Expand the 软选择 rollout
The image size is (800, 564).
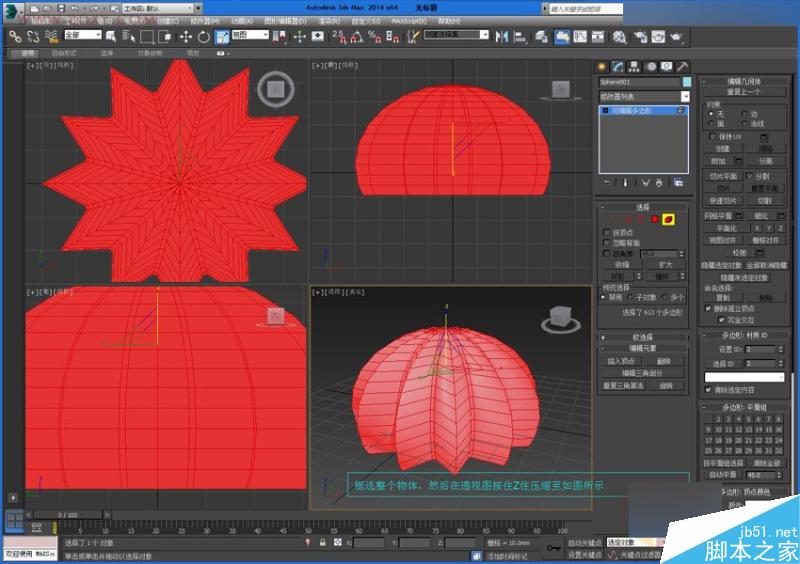point(644,337)
